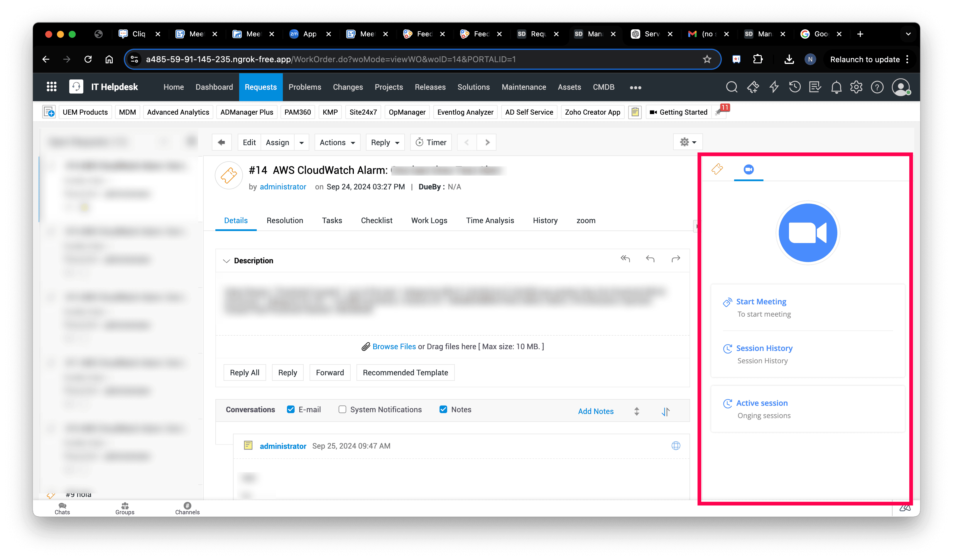Click Browse Files link
Image resolution: width=953 pixels, height=560 pixels.
coord(394,346)
